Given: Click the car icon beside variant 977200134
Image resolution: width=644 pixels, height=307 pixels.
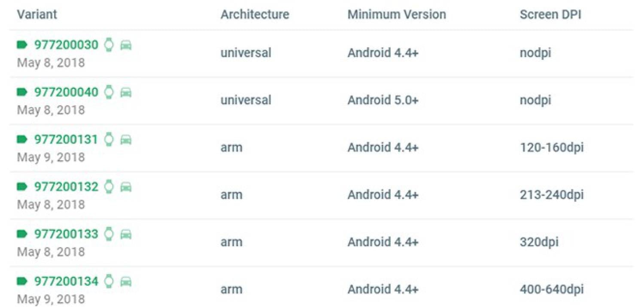Looking at the screenshot, I should pyautogui.click(x=126, y=282).
